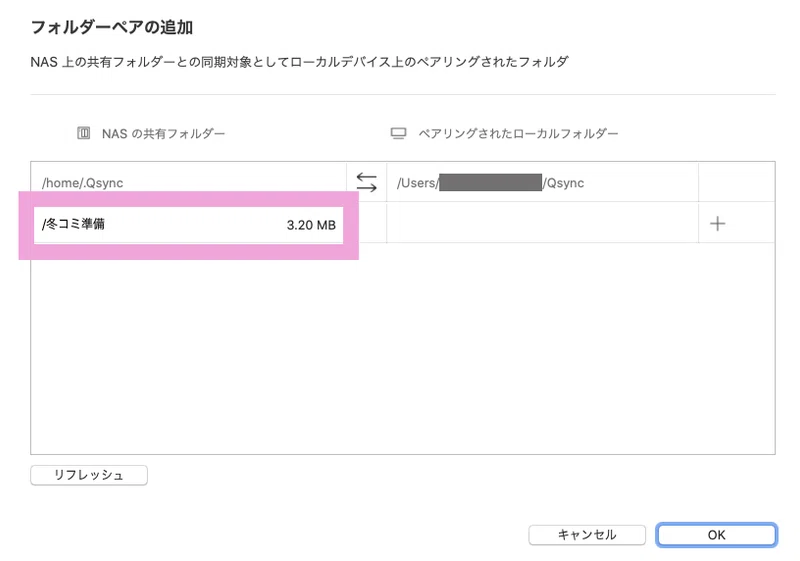Click the リフレッシュ button
This screenshot has height=561, width=800.
(x=89, y=475)
